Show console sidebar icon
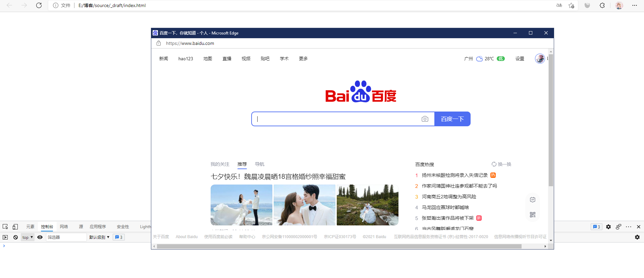 click(x=5, y=237)
